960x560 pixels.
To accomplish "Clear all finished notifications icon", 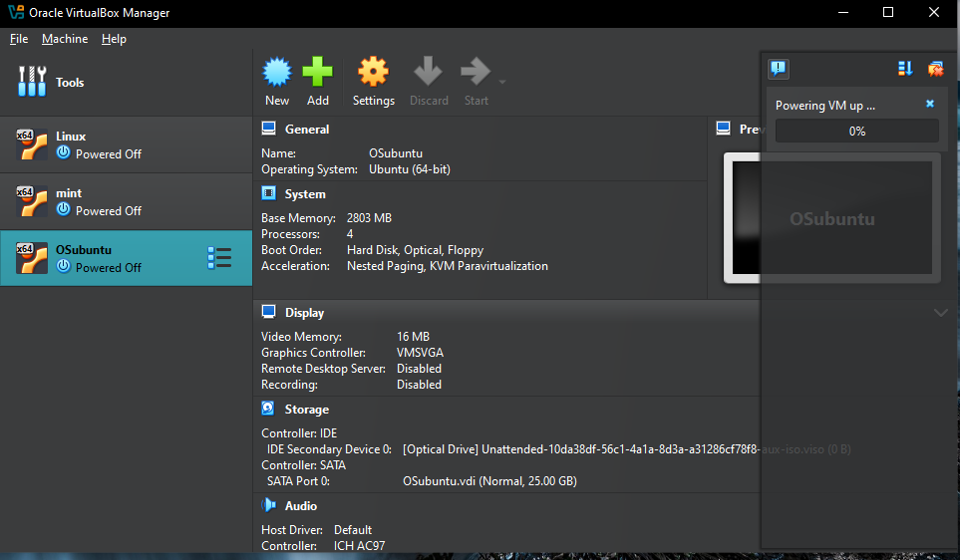I will click(935, 69).
